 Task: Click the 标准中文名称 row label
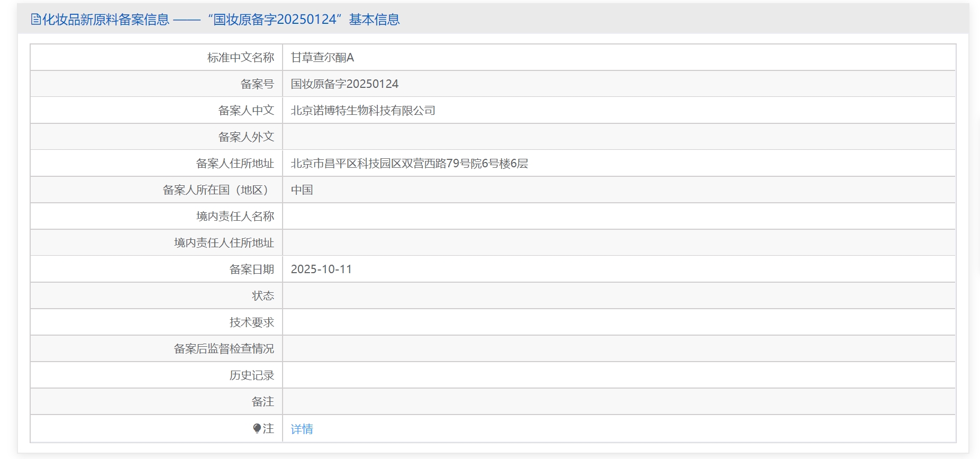pyautogui.click(x=240, y=57)
